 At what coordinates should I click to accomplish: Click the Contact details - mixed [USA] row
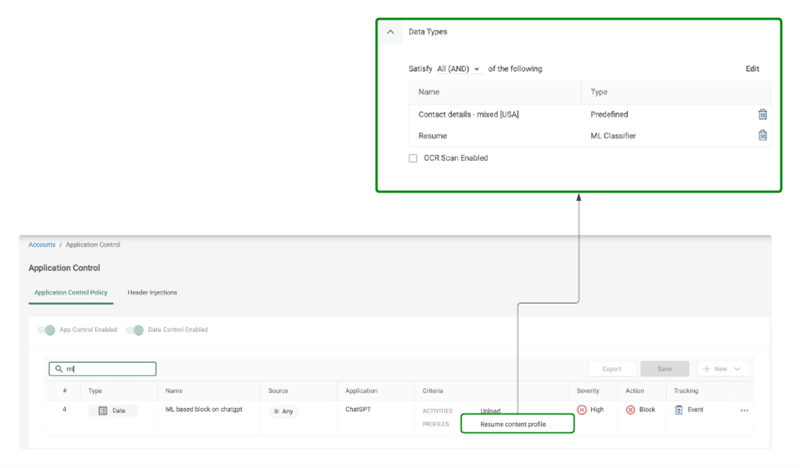pyautogui.click(x=589, y=114)
